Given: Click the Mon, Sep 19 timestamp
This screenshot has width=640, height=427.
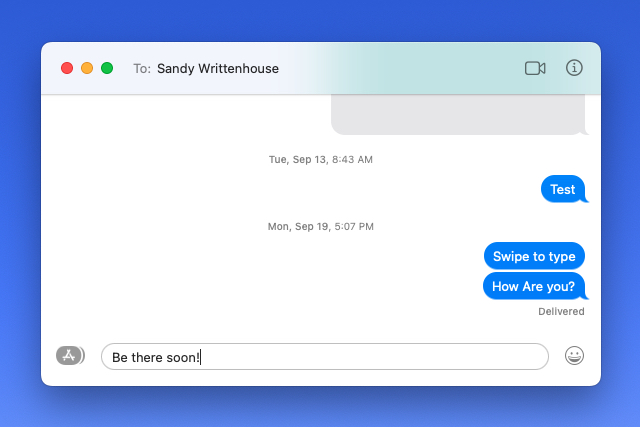Looking at the screenshot, I should 320,227.
